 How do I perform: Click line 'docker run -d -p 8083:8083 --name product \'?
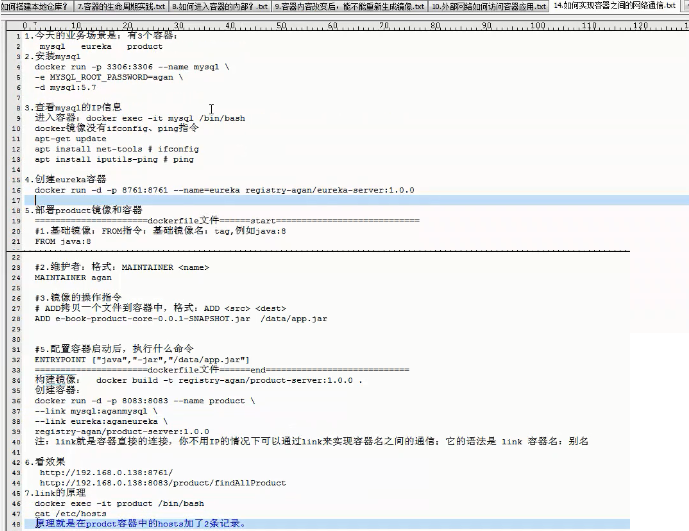click(145, 401)
